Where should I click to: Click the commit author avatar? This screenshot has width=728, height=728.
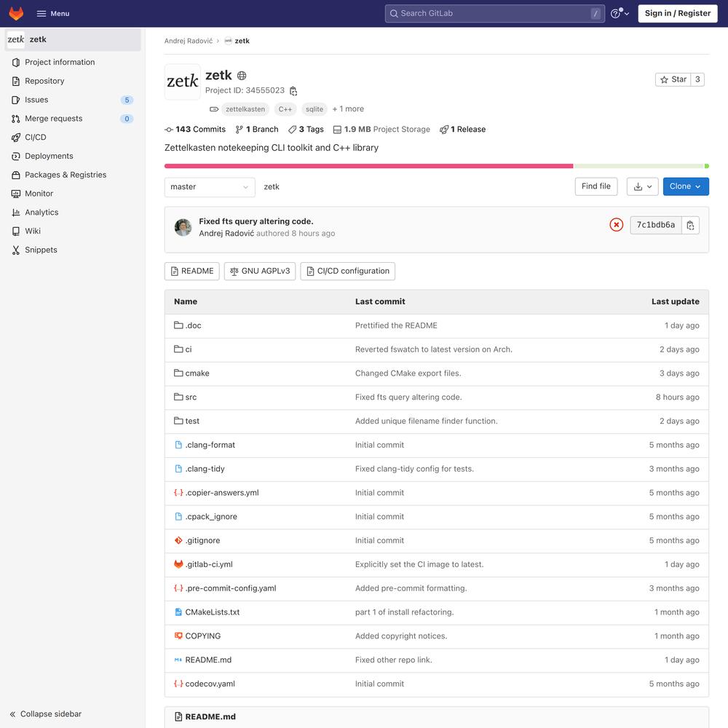183,227
